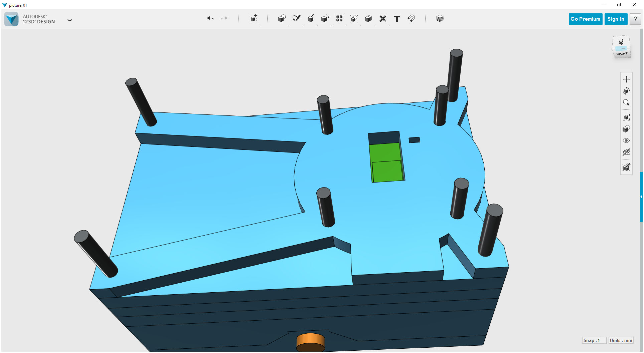The height and width of the screenshot is (353, 644).
Task: Open the Pattern tool
Action: (x=339, y=19)
